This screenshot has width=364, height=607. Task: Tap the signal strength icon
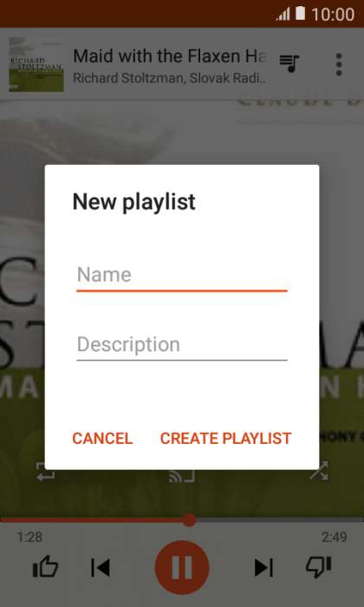283,14
